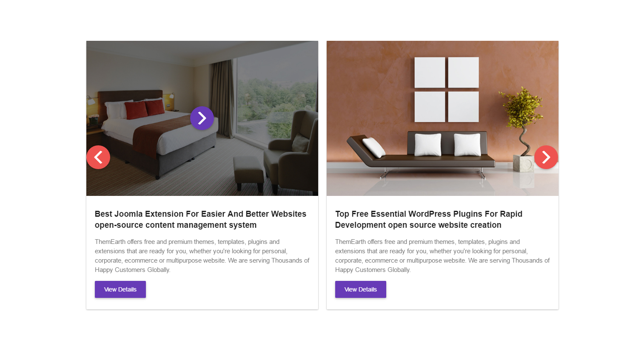View Details for the Joomla Extension card
Viewport: 644px width, 351px height.
click(120, 289)
